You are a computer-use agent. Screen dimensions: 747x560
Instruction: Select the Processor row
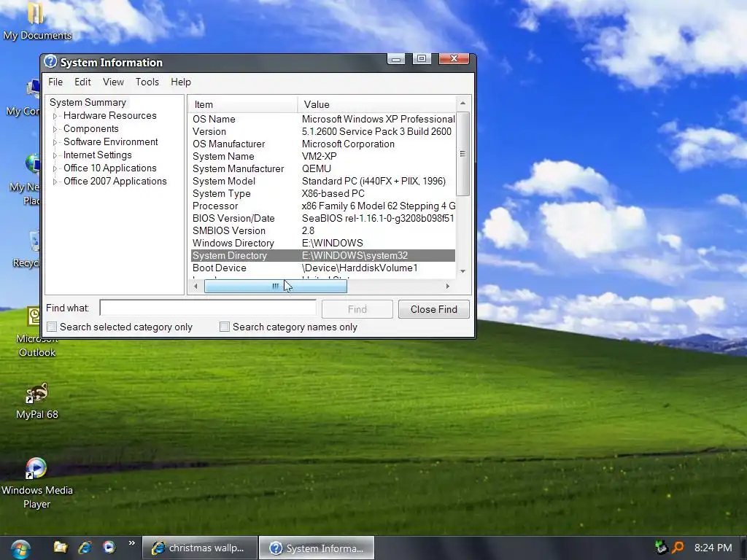323,206
